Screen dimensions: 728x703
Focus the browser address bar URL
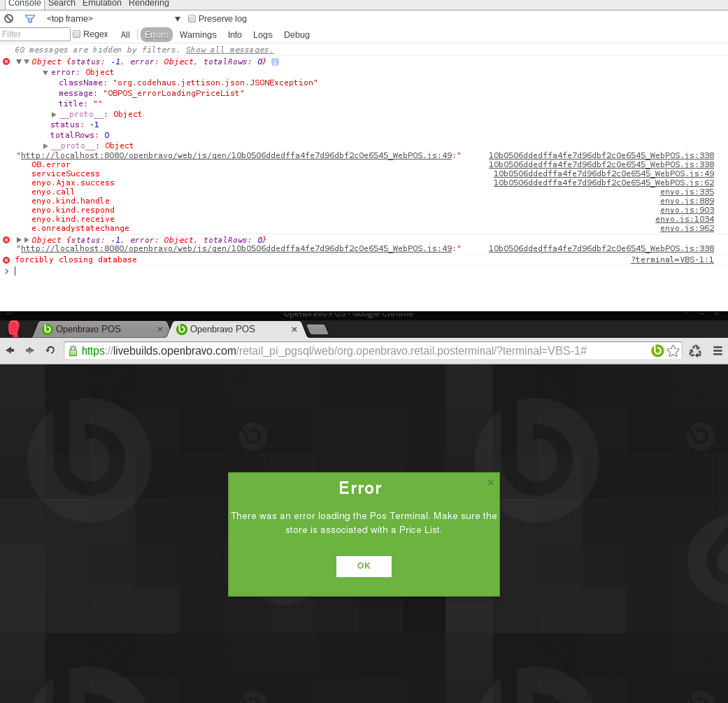click(334, 351)
